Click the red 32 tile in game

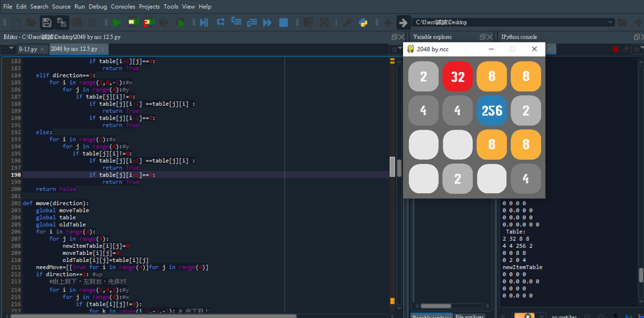coord(457,76)
